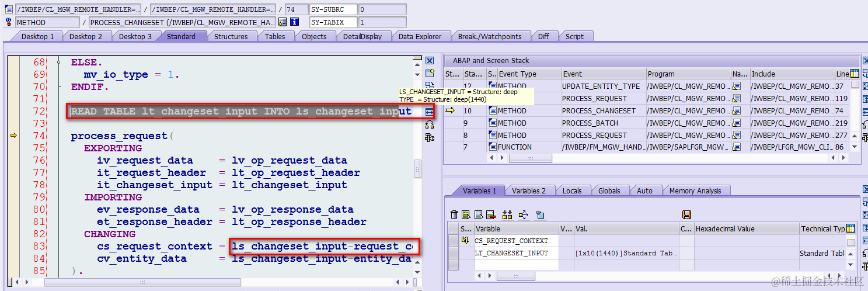
Task: Open column layout settings in ABAP Stack table
Action: pyautogui.click(x=855, y=74)
